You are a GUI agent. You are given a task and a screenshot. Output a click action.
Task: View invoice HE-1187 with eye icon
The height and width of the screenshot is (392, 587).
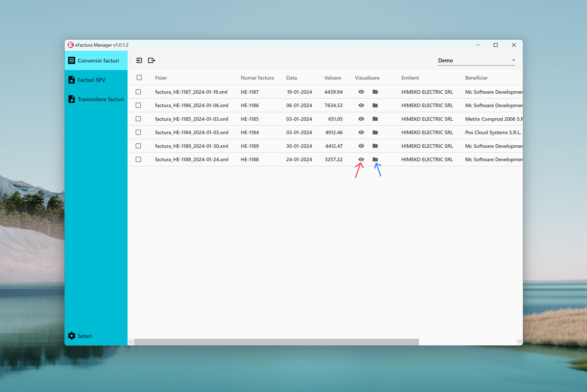coord(361,92)
